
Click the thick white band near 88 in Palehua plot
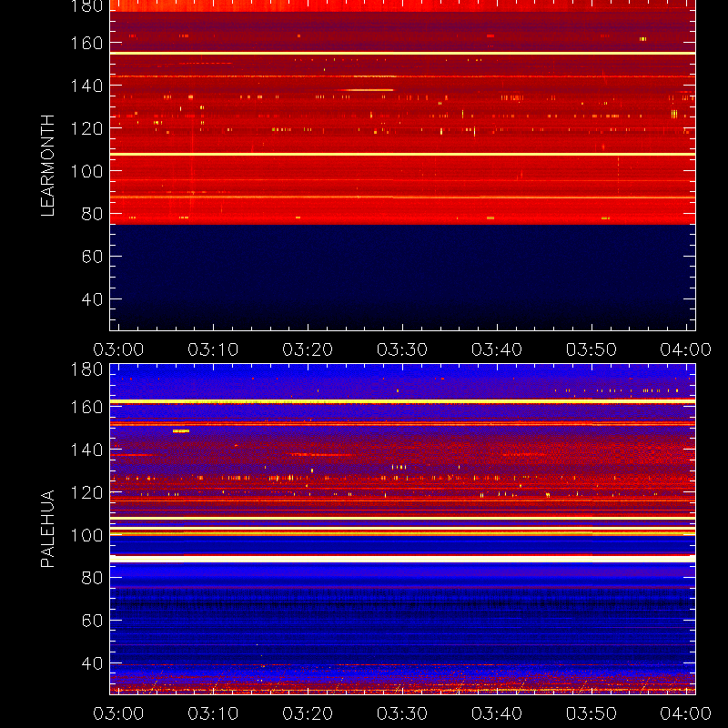tap(402, 559)
